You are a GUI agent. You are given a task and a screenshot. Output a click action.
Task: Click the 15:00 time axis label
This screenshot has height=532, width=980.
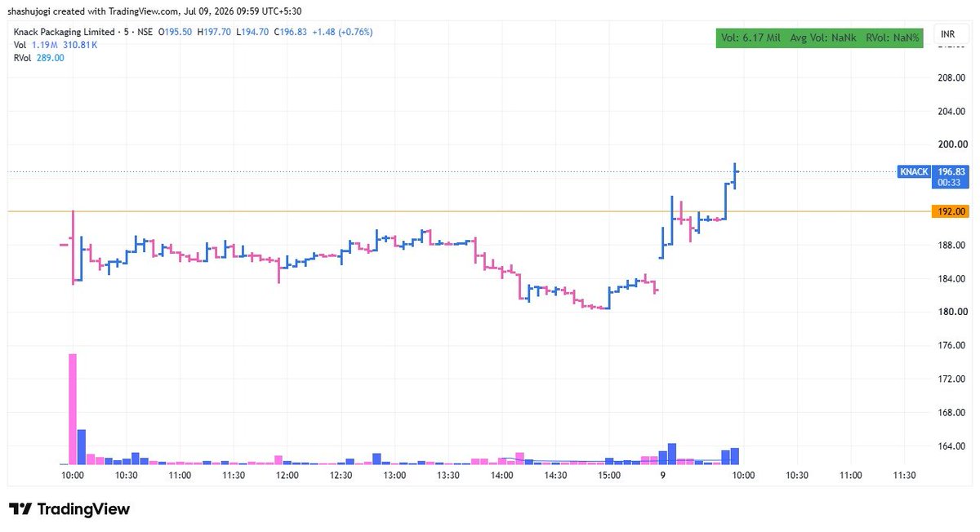pyautogui.click(x=609, y=476)
